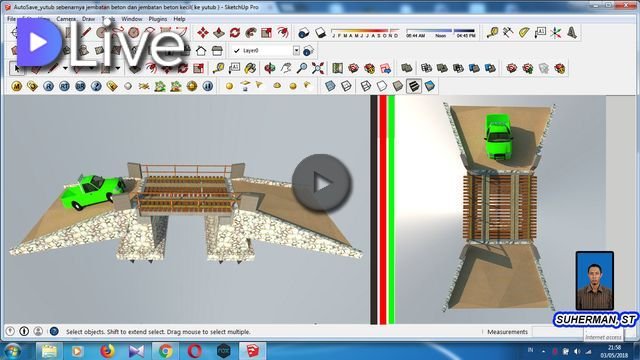Select the Push/Pull tool in top toolbar
The width and height of the screenshot is (640, 360).
click(x=219, y=33)
